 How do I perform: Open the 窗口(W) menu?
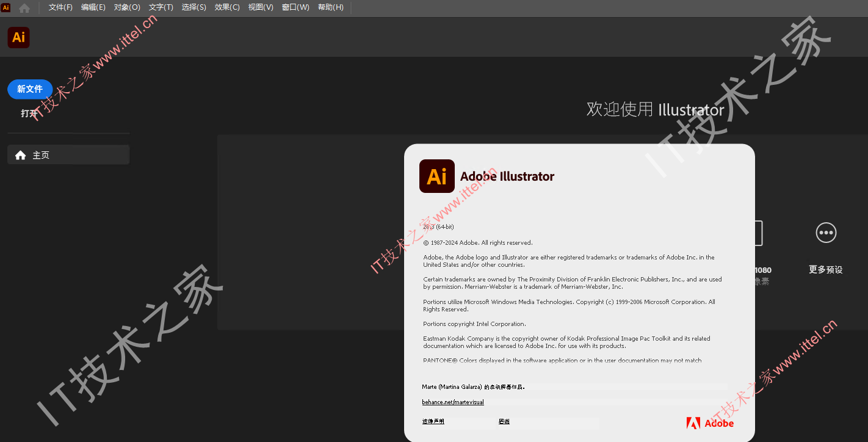click(x=295, y=7)
